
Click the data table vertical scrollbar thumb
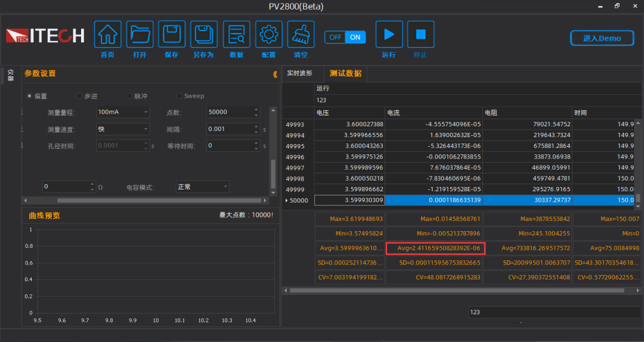pyautogui.click(x=638, y=198)
